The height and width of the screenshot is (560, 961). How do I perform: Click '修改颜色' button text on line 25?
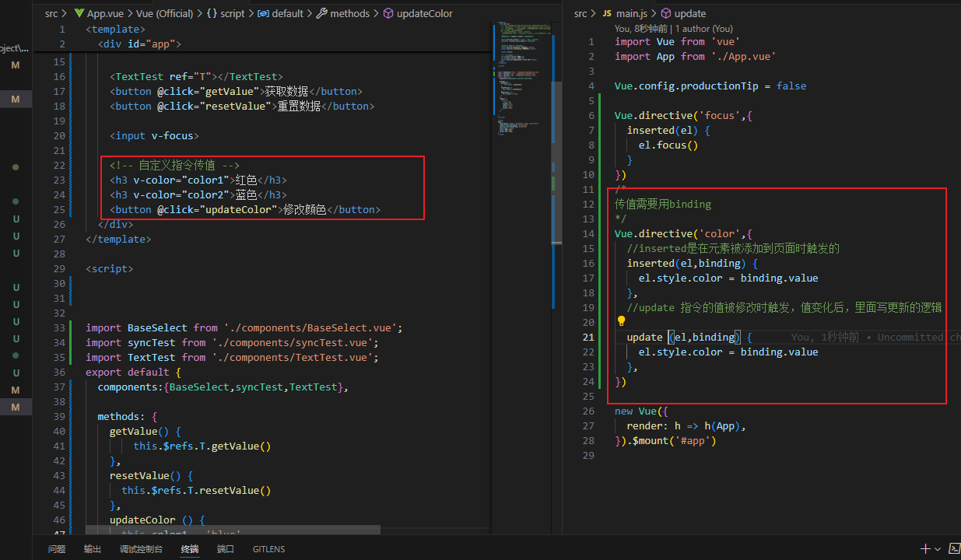coord(305,209)
